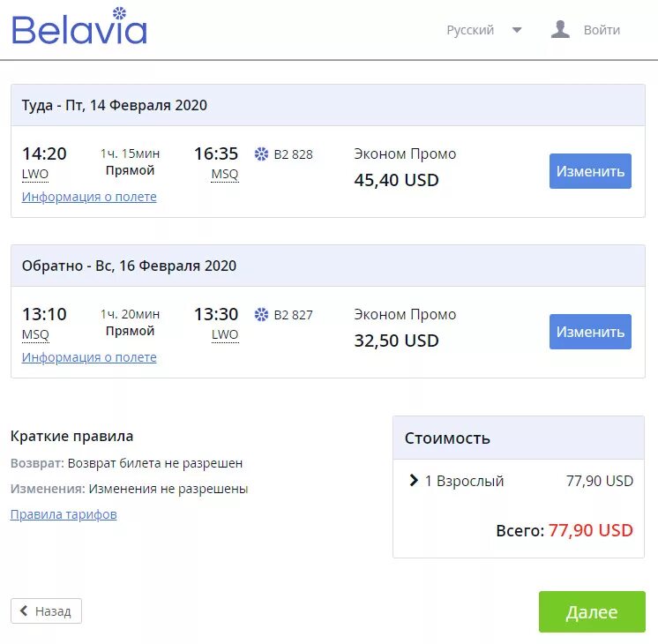
Task: Click the LWO departure airport code
Action: pos(35,175)
